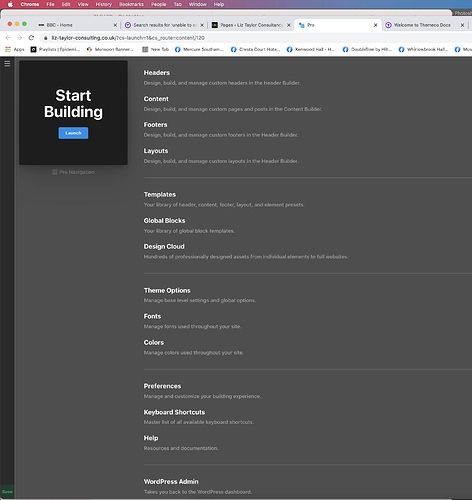Click the site padlock icon in address bar

(46, 38)
